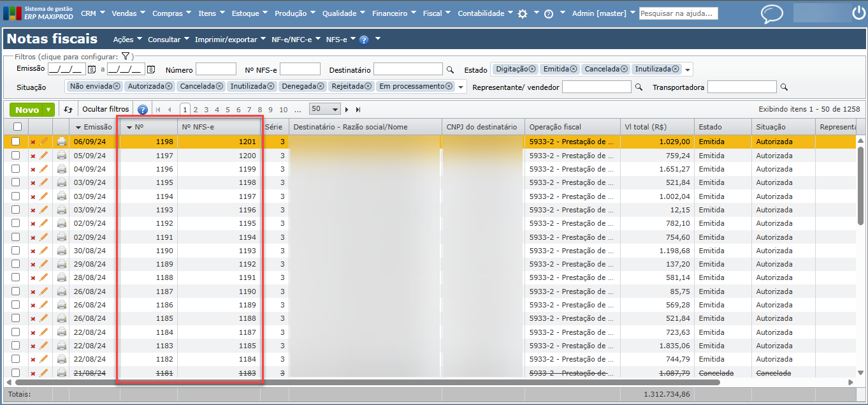868x405 pixels.
Task: Open the filter configuration funnel icon
Action: click(126, 57)
